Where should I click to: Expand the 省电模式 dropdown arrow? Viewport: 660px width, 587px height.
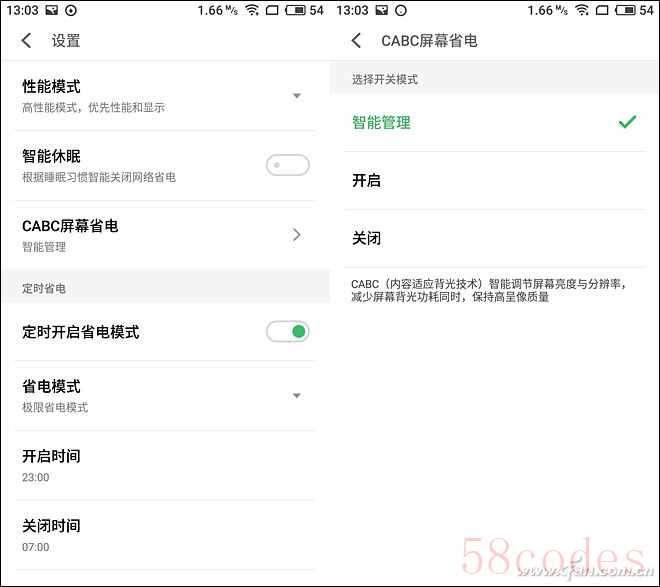[x=297, y=396]
